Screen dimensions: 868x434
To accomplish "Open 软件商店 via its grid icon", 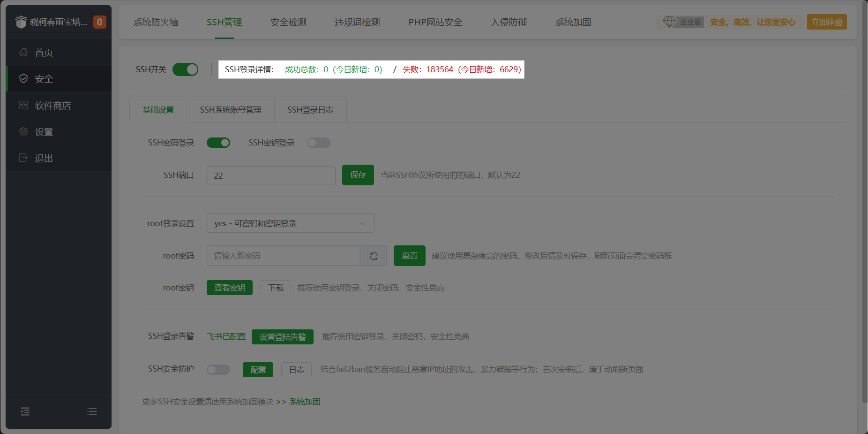I will click(23, 105).
